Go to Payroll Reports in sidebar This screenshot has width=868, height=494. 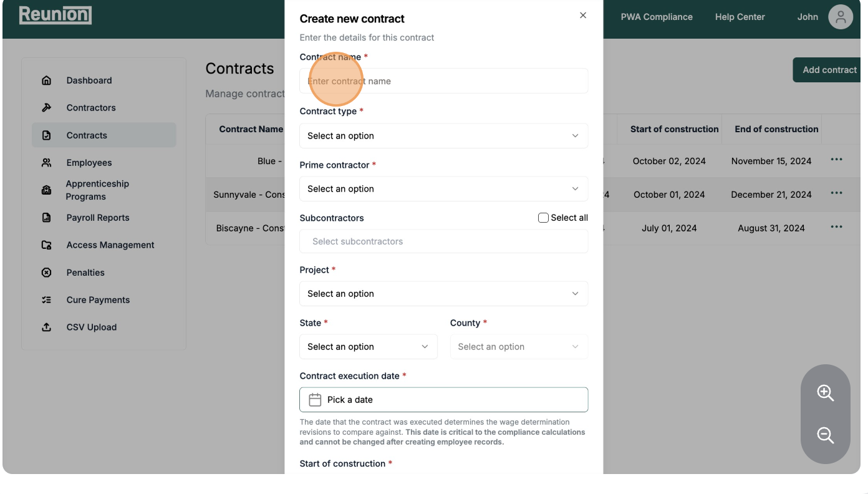(x=98, y=218)
